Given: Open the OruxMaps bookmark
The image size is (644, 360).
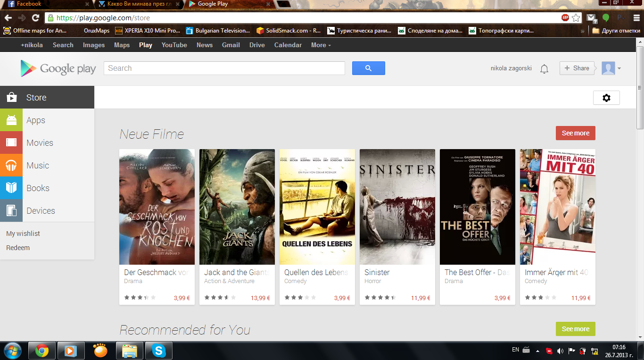Looking at the screenshot, I should (97, 31).
